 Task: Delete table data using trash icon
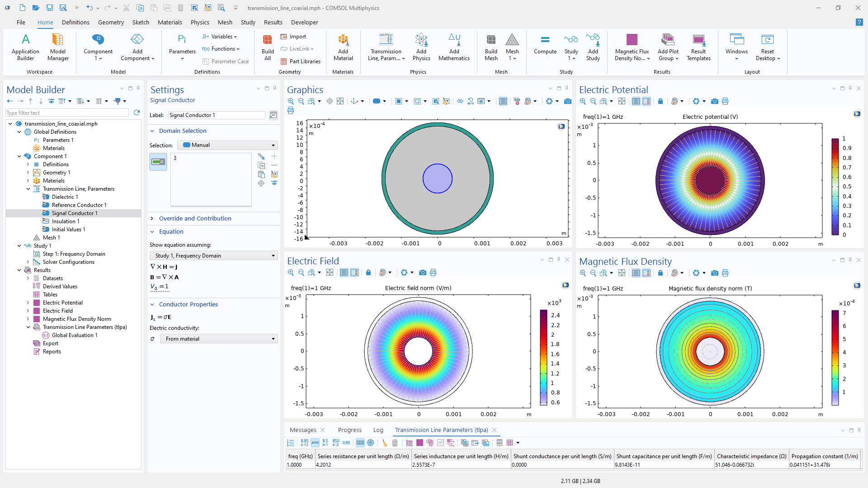(x=395, y=443)
